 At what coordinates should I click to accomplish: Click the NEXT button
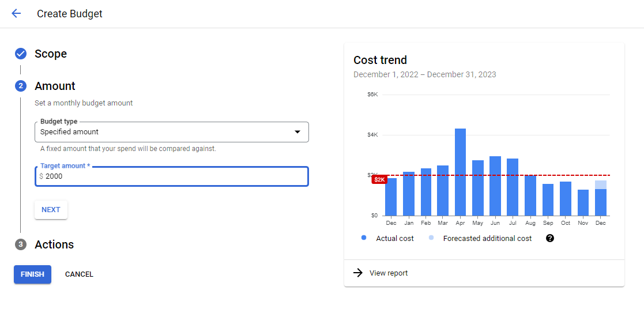tap(51, 210)
